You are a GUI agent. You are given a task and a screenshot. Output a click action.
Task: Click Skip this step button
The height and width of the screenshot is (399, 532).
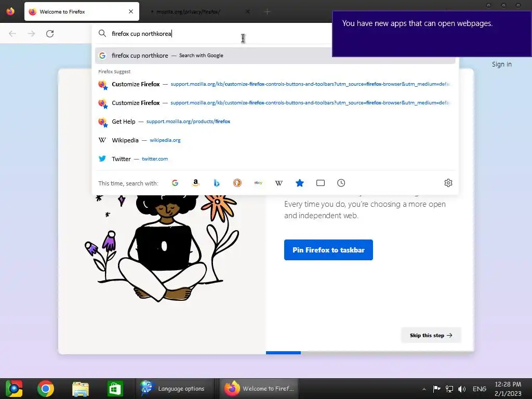tap(431, 335)
